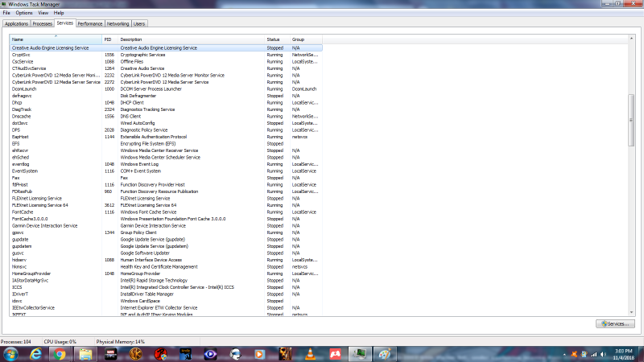
Task: Open the blue eye media app in taskbar
Action: (210, 354)
